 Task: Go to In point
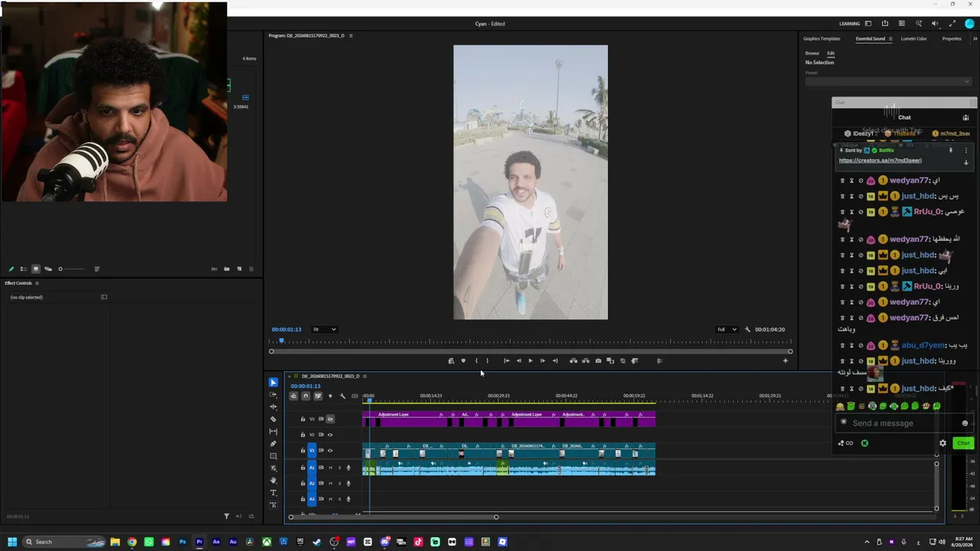(506, 360)
